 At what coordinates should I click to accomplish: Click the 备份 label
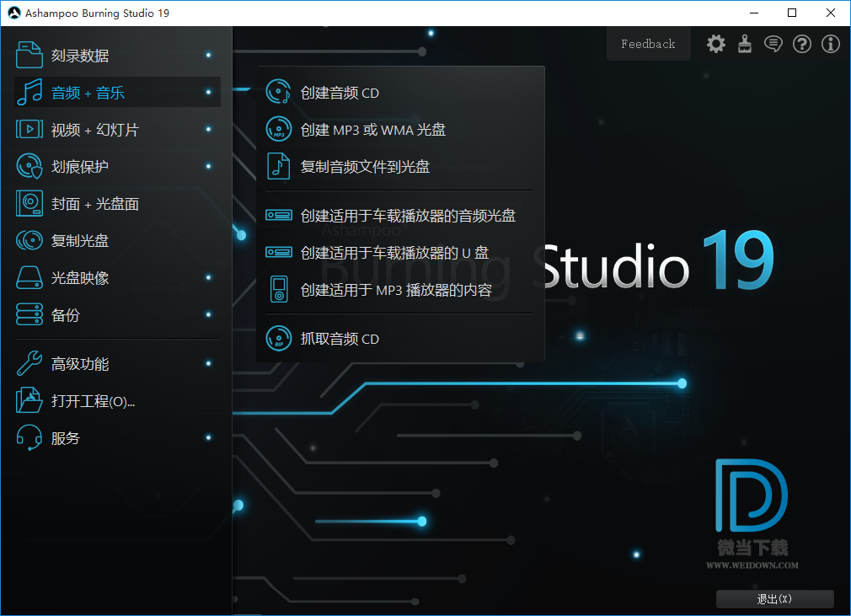pyautogui.click(x=66, y=315)
